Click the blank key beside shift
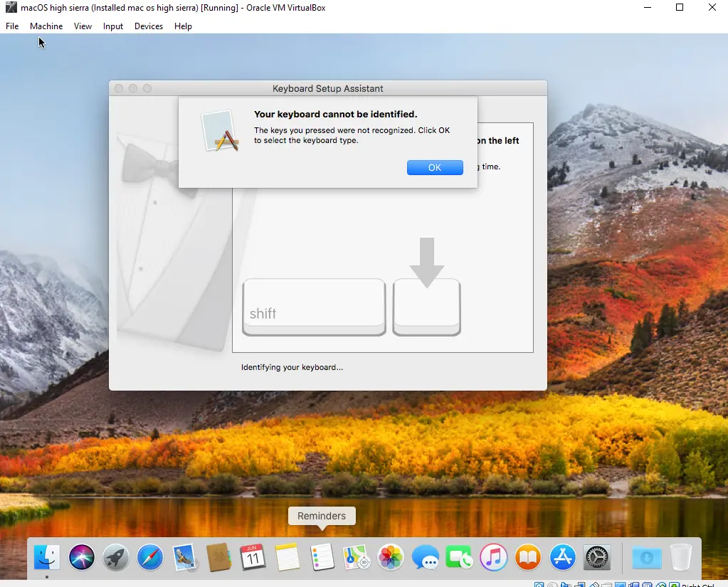The image size is (728, 587). (427, 307)
